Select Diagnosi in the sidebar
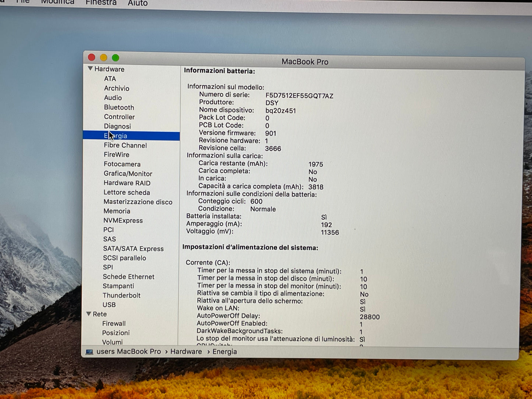This screenshot has width=532, height=399. pos(117,126)
